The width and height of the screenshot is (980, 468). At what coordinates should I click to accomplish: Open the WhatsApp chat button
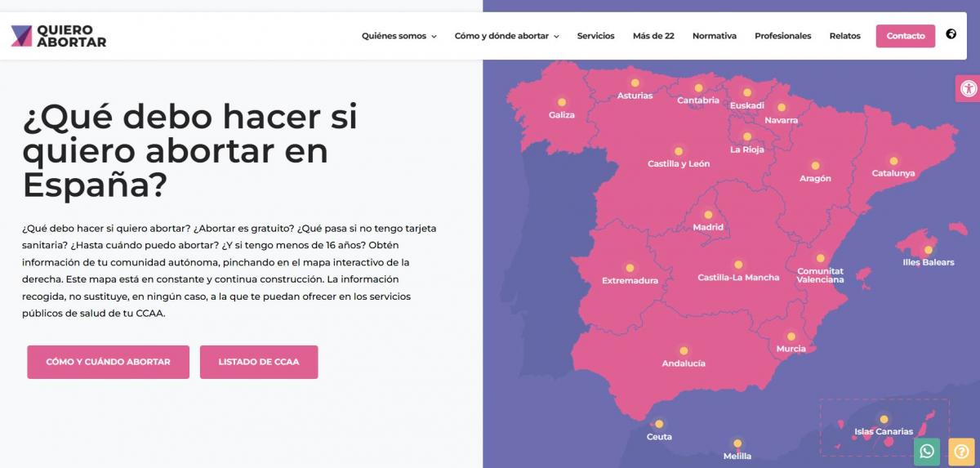927,451
